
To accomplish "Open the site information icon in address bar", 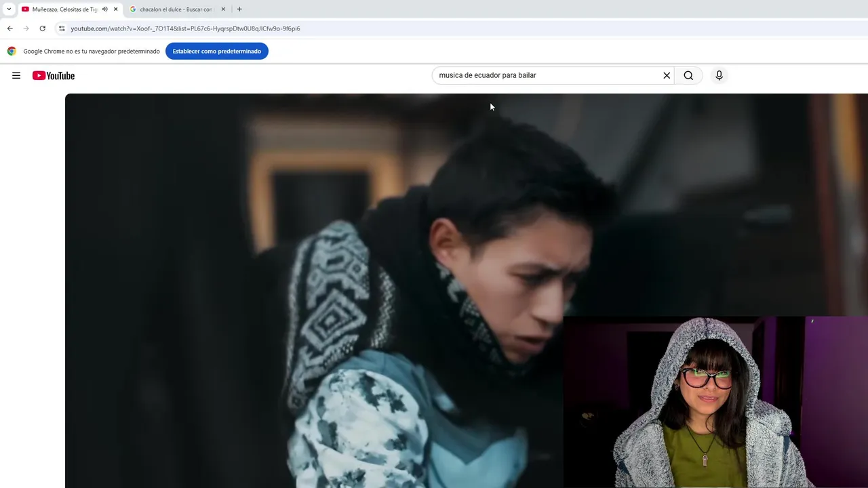I will tap(61, 28).
